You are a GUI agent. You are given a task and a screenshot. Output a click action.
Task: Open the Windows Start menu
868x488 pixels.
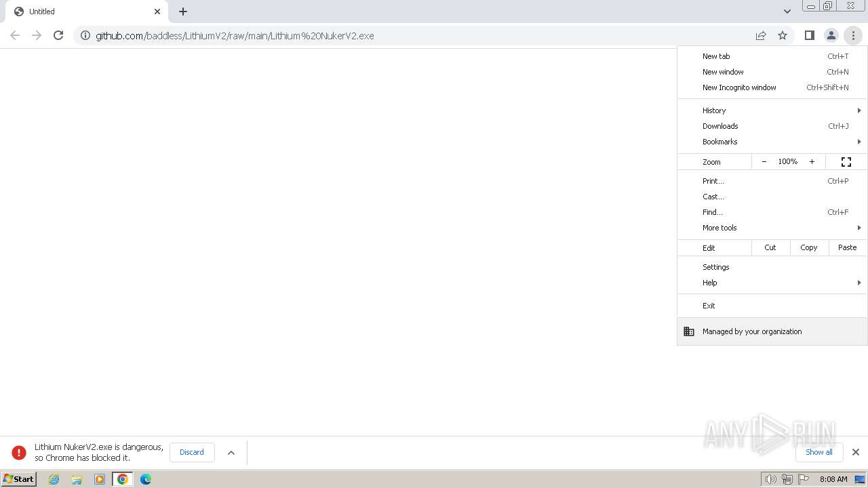point(19,479)
